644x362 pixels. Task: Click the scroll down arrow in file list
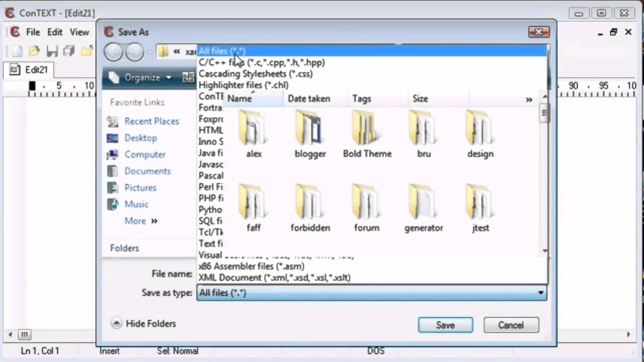[545, 251]
